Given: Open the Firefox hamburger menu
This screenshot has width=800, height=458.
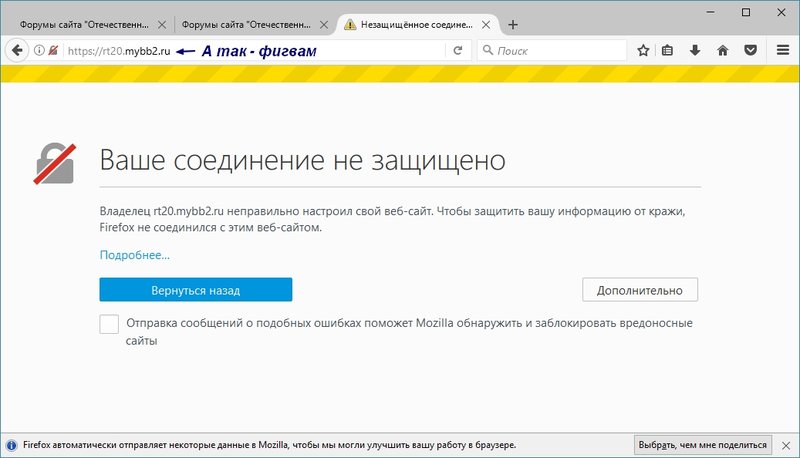Looking at the screenshot, I should pos(783,50).
